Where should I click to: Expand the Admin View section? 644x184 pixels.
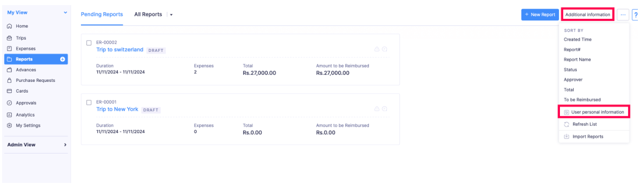click(65, 145)
